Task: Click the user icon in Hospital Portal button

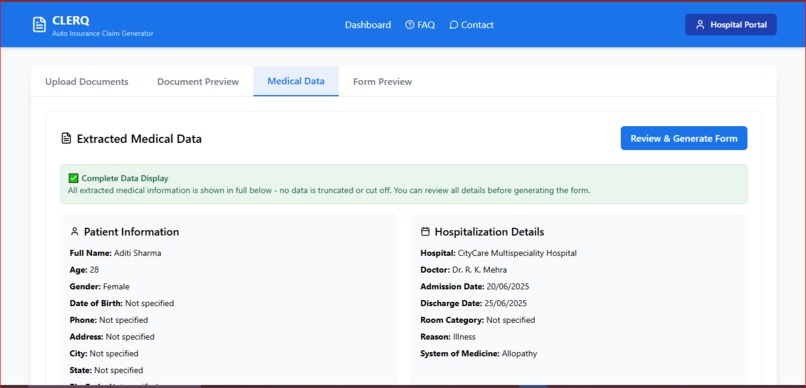Action: pos(700,25)
